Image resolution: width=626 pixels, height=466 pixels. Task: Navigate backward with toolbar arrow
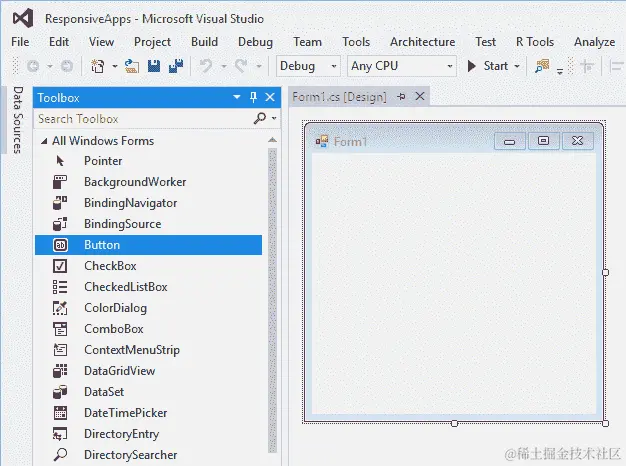point(33,66)
